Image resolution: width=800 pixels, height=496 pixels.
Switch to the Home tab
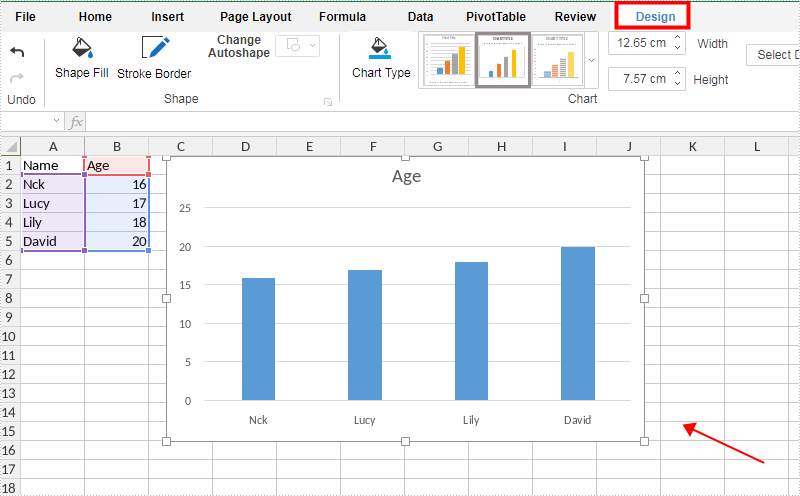(x=95, y=17)
